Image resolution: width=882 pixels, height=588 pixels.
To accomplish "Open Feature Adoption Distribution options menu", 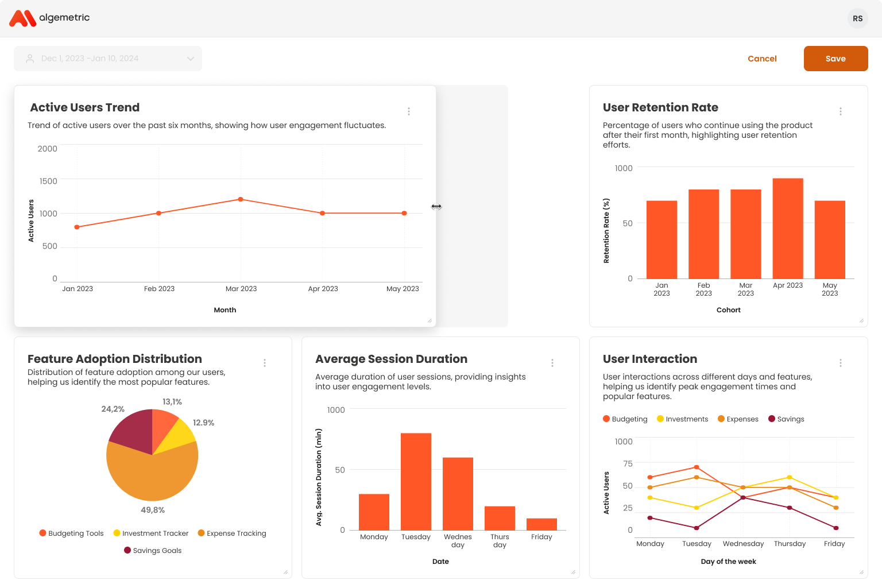I will coord(265,363).
